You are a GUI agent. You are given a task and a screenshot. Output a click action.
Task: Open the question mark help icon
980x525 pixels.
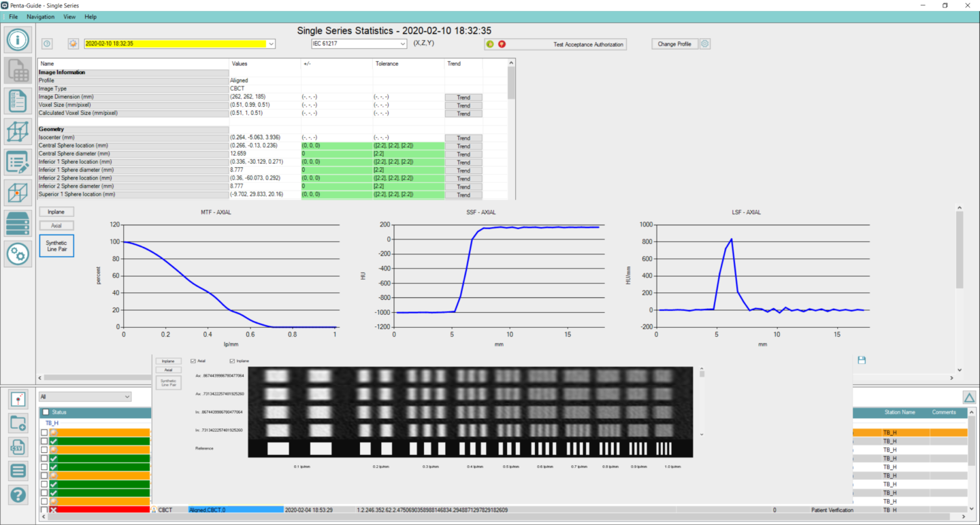pyautogui.click(x=18, y=494)
